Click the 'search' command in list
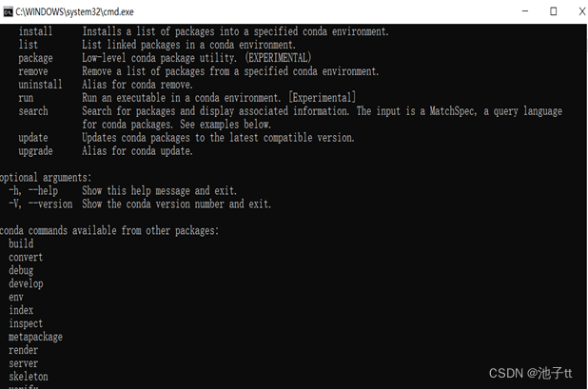The width and height of the screenshot is (588, 389). coord(33,111)
